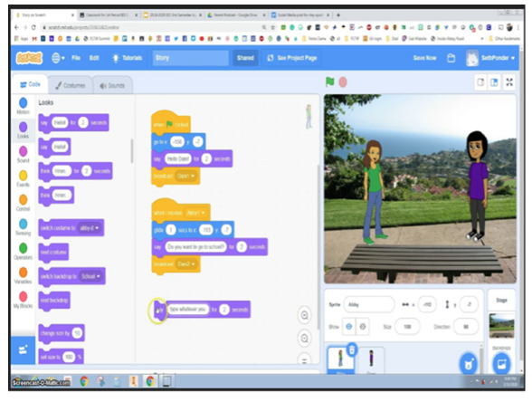Open the My Blocks category
532x402 pixels.
coord(24,300)
